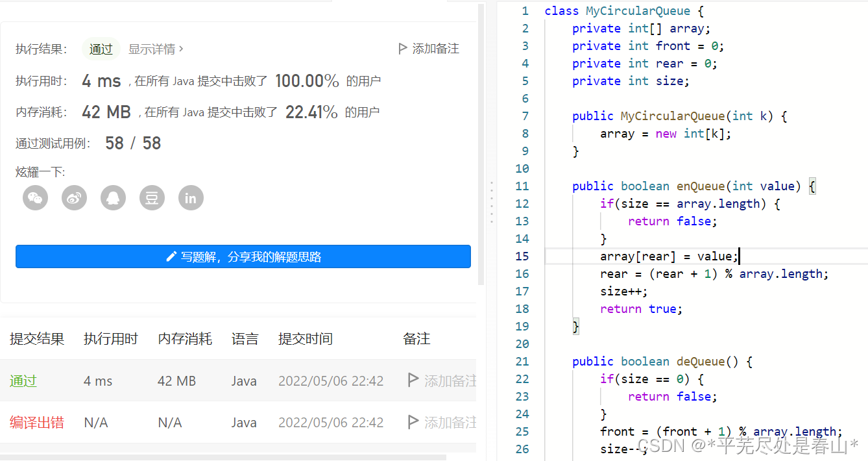The width and height of the screenshot is (868, 461).
Task: Click the 100.00% runtime percentile value
Action: point(307,81)
